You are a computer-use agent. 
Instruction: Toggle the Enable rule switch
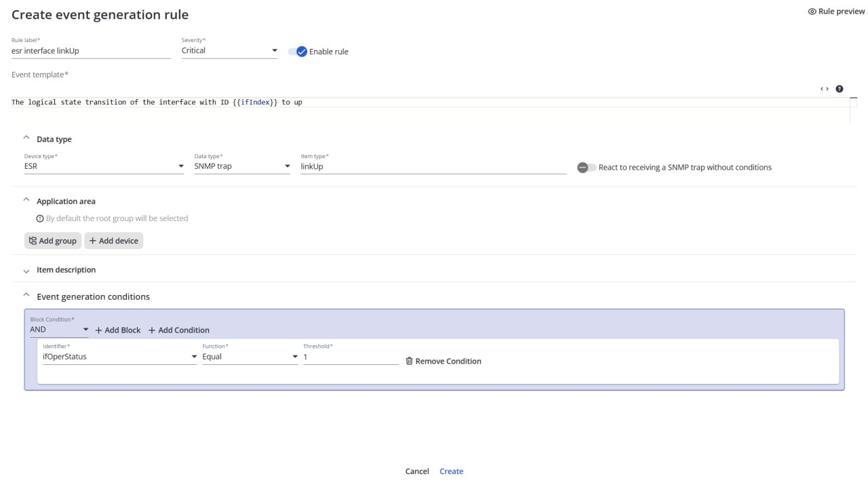(298, 52)
